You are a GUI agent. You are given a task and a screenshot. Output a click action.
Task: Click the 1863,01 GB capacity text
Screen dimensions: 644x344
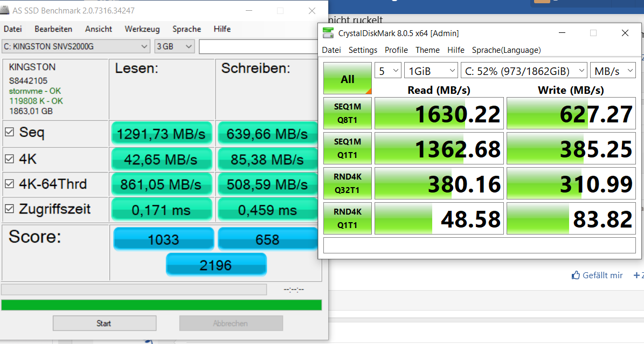31,111
